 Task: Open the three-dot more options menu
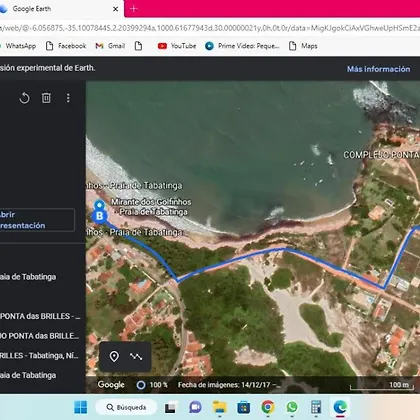(68, 98)
